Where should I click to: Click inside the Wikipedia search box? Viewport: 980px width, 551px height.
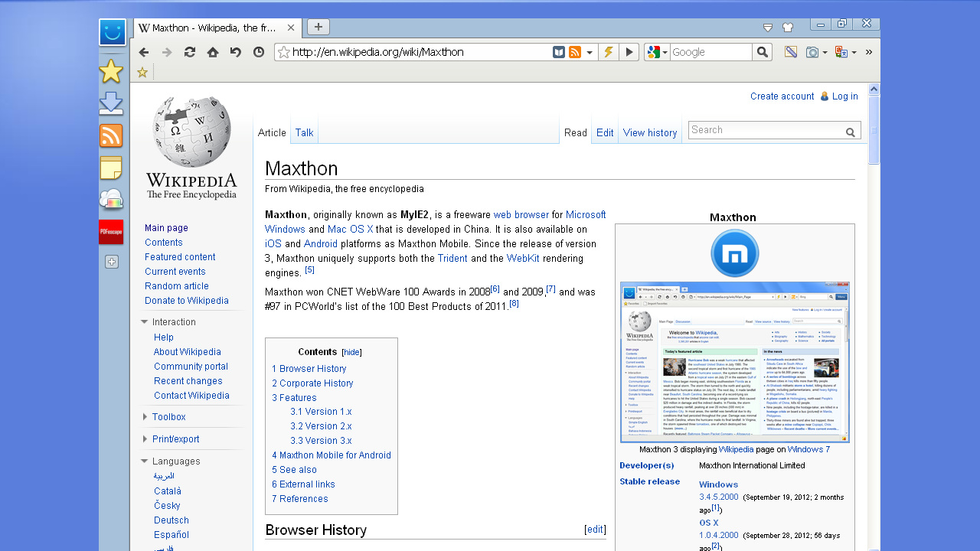(766, 130)
